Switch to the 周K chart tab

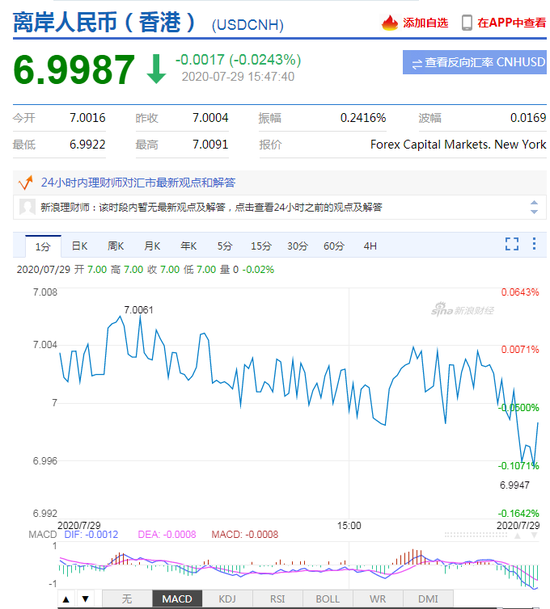point(116,246)
